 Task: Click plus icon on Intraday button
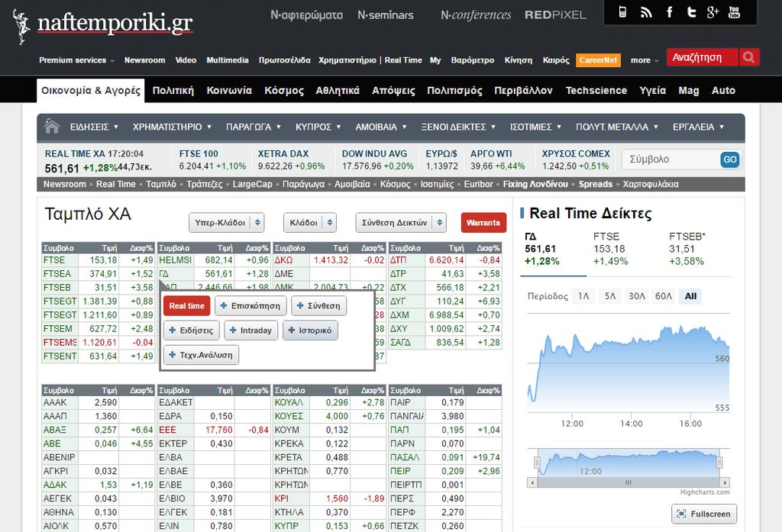tap(233, 330)
